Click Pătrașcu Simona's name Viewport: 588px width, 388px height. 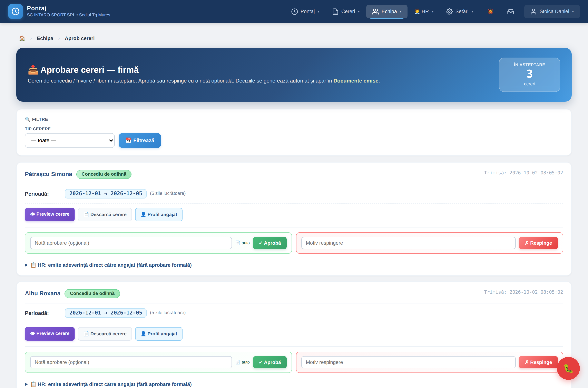pos(48,174)
